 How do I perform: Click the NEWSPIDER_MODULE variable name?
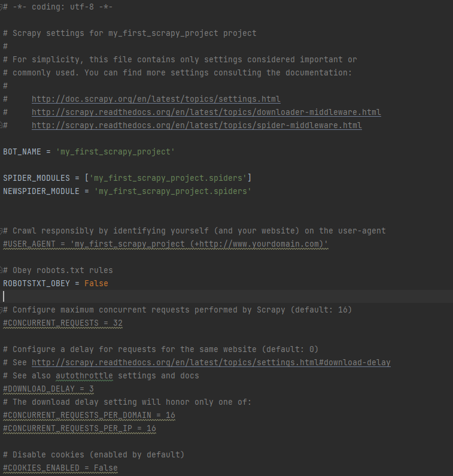pos(41,191)
